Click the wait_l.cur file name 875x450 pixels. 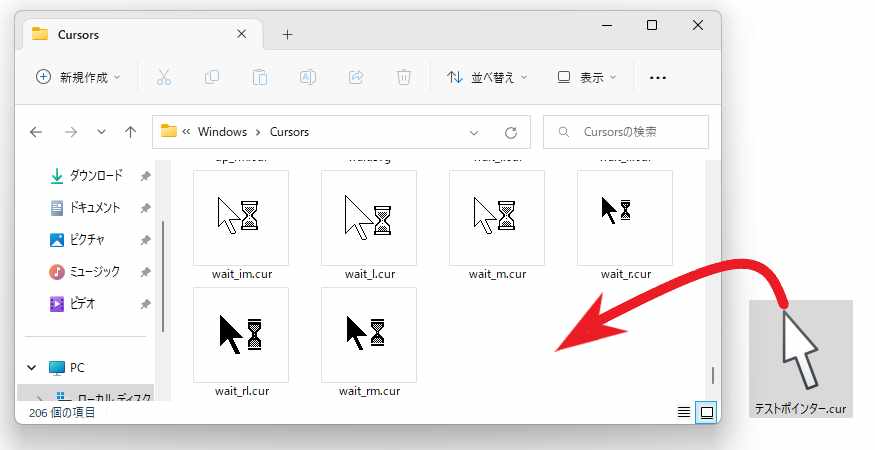tap(370, 274)
